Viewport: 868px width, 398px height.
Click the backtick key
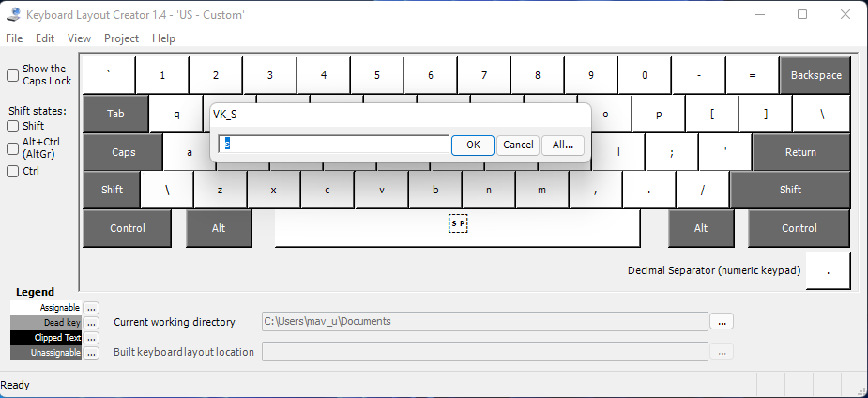point(109,75)
